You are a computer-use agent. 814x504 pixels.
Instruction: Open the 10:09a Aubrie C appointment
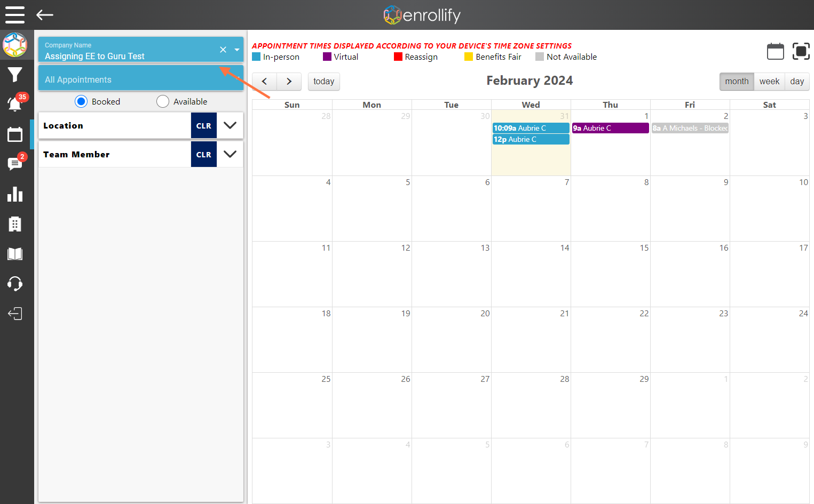531,128
